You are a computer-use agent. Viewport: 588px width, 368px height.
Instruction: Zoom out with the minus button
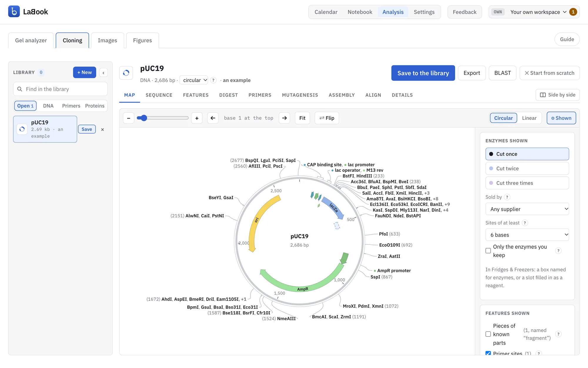point(128,118)
